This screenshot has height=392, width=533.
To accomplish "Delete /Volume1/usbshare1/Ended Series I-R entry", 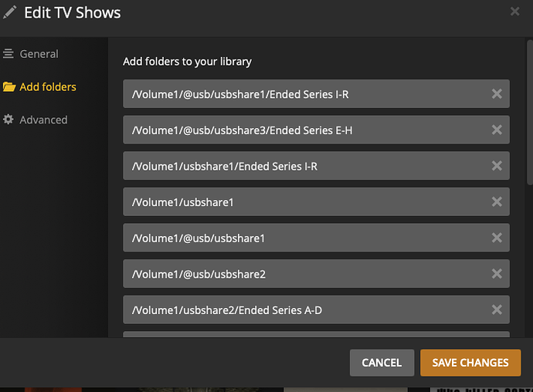I will (x=497, y=166).
